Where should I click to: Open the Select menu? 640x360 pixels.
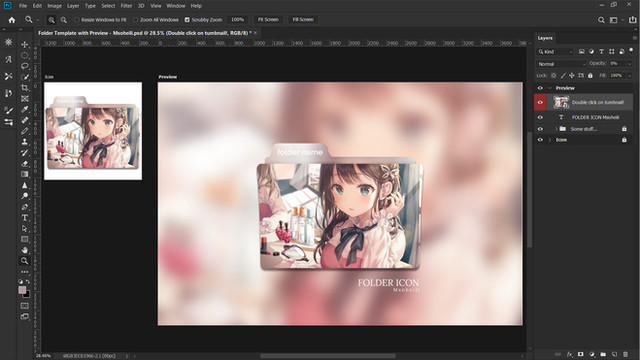[108, 6]
